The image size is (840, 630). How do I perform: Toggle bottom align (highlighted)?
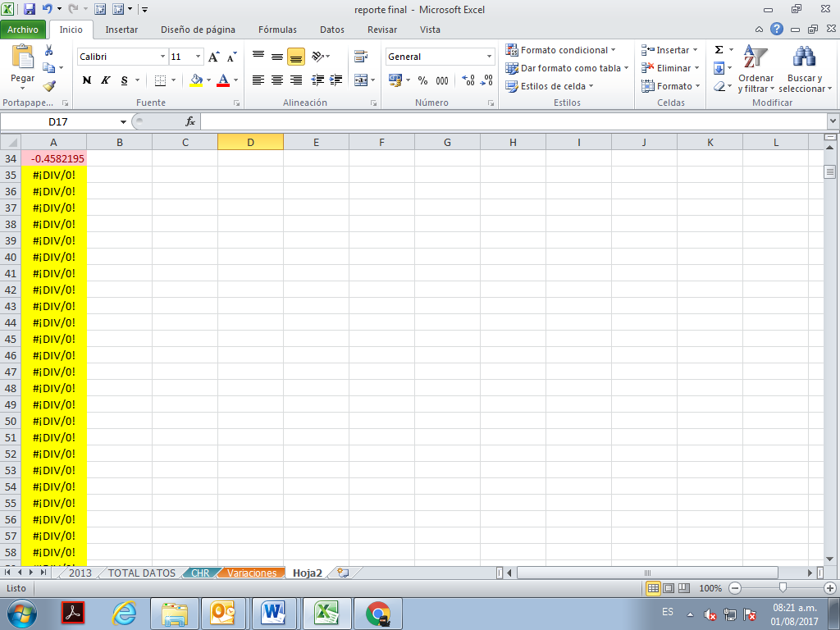[x=295, y=57]
